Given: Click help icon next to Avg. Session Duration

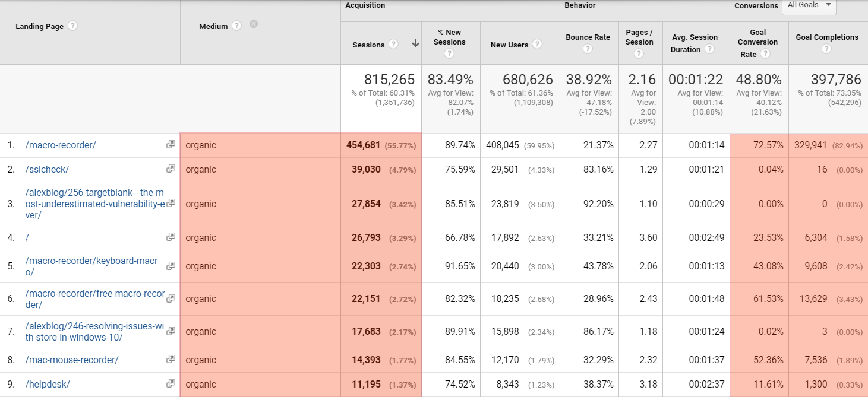Looking at the screenshot, I should coord(709,49).
